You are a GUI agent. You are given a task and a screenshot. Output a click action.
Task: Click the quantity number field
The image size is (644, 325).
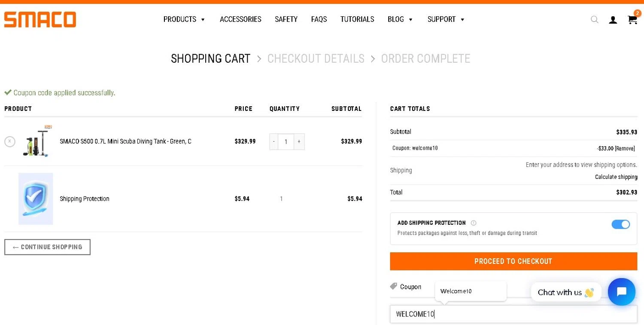point(286,141)
